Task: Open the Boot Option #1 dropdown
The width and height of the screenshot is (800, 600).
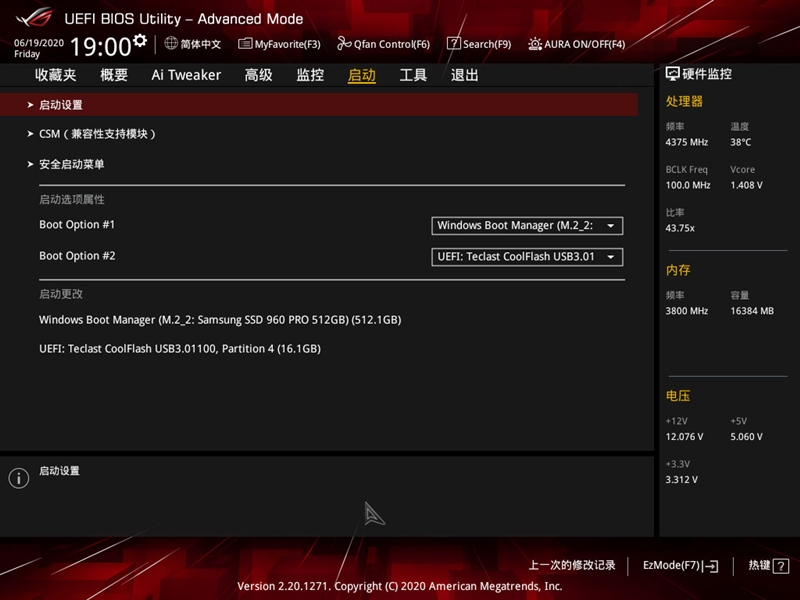Action: pyautogui.click(x=526, y=226)
